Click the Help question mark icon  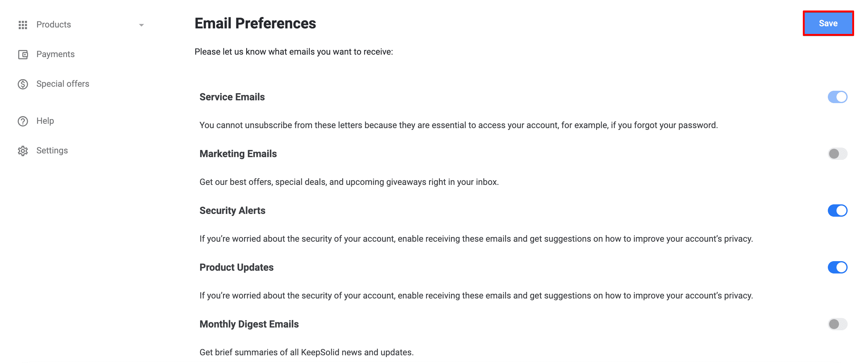coord(23,121)
